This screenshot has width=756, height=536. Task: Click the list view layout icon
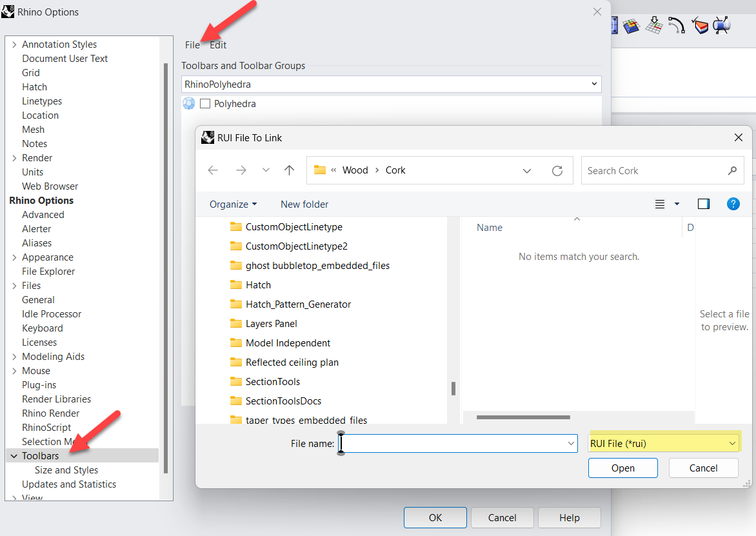click(x=660, y=204)
